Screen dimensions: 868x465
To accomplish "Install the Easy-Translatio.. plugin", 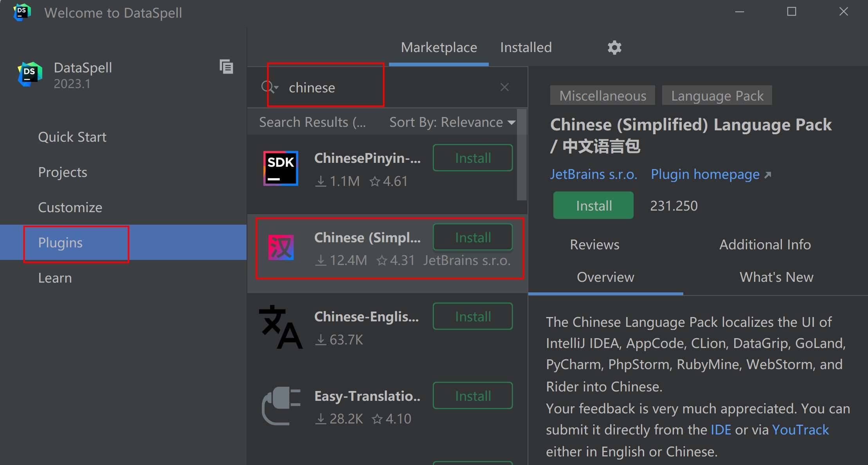I will coord(473,396).
